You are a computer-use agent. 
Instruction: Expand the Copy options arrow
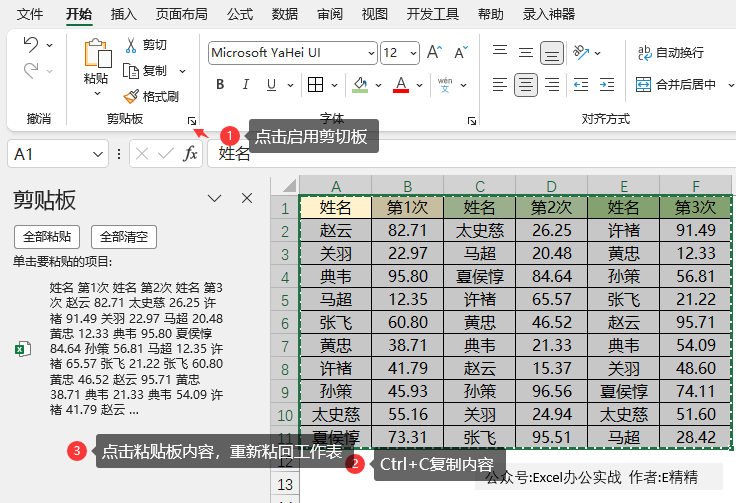[x=182, y=71]
